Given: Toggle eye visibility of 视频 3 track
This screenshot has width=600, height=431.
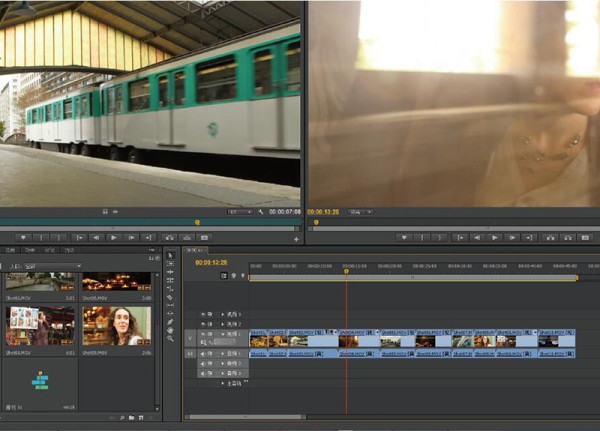Looking at the screenshot, I should [x=204, y=314].
